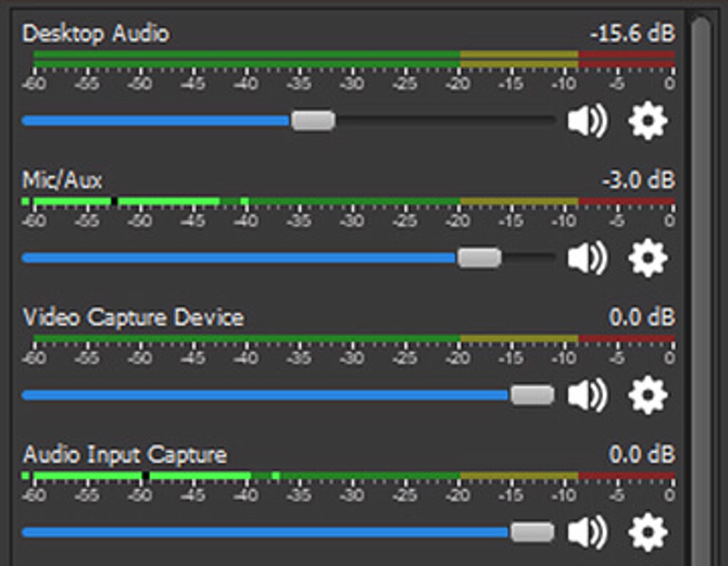This screenshot has width=728, height=566.
Task: Click the Desktop Audio volume slider handle
Action: pos(313,121)
